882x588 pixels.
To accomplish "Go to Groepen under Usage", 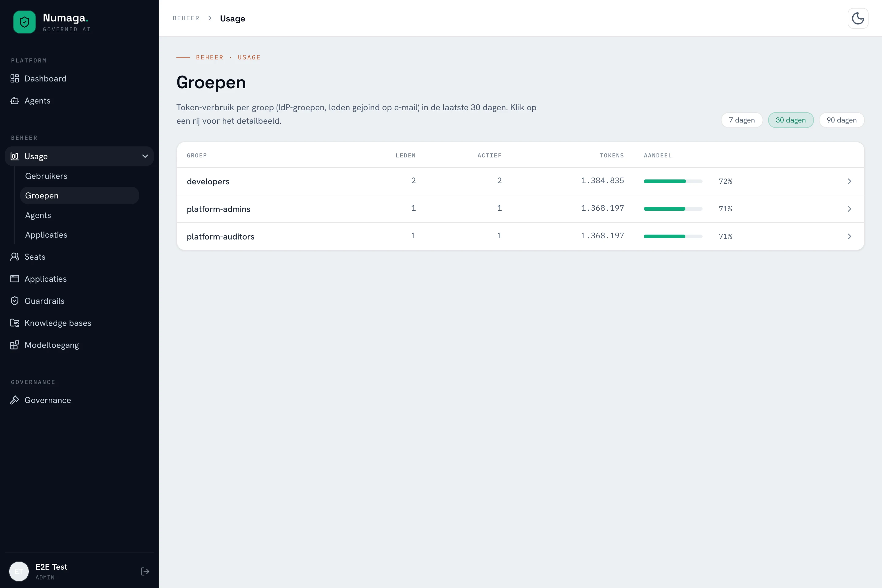I will point(80,195).
